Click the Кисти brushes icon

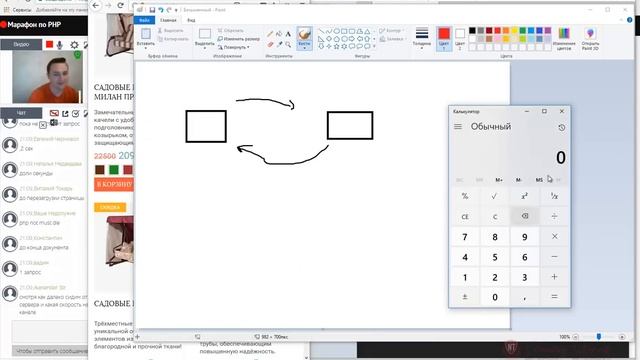304,34
